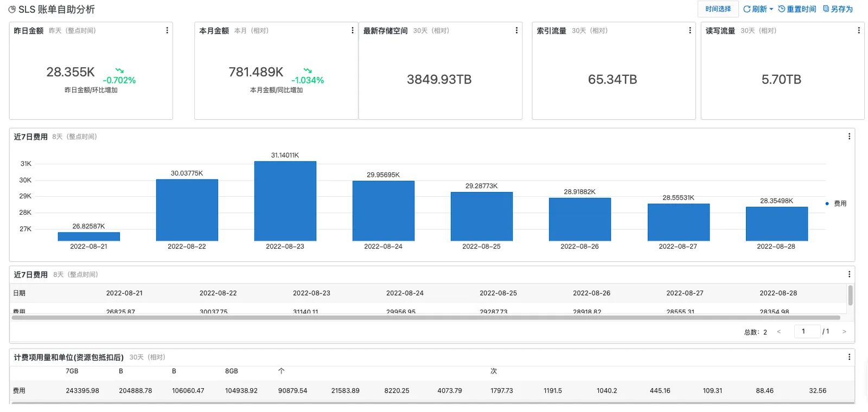Click the 2022-08-22 bar in the chart
Screen dimensions: 868x412
coord(187,210)
